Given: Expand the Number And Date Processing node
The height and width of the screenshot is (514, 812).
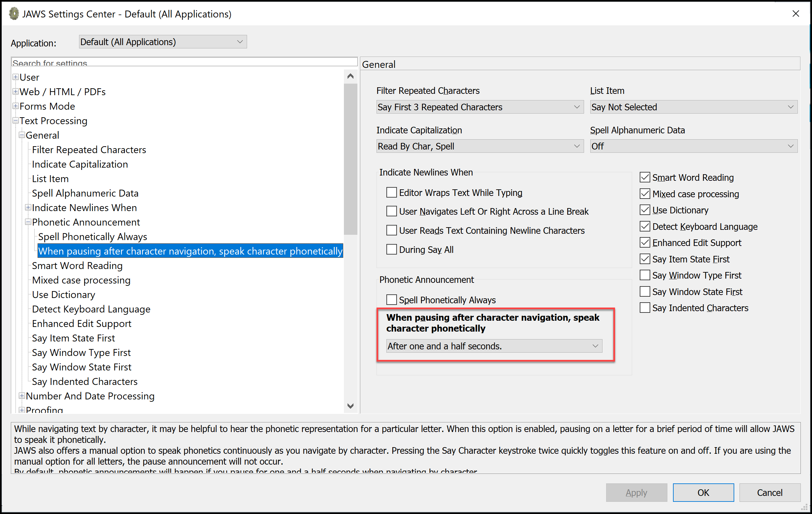Looking at the screenshot, I should point(22,396).
